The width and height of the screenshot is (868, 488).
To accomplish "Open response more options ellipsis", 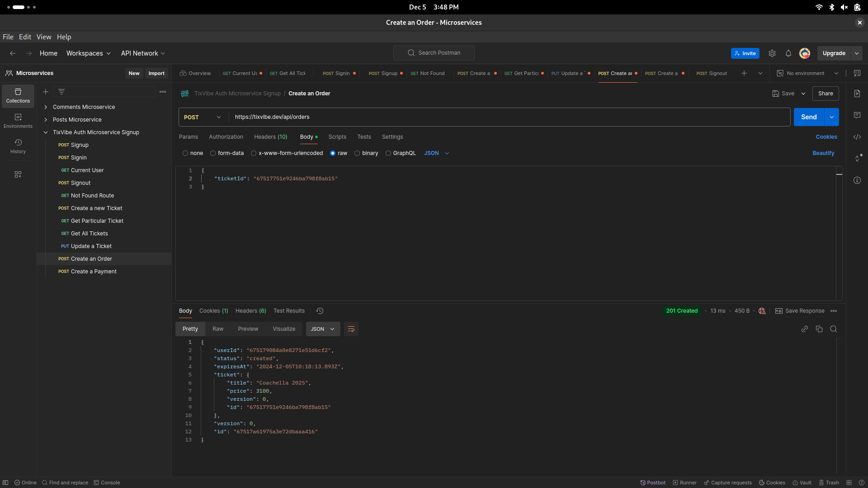I will 834,311.
